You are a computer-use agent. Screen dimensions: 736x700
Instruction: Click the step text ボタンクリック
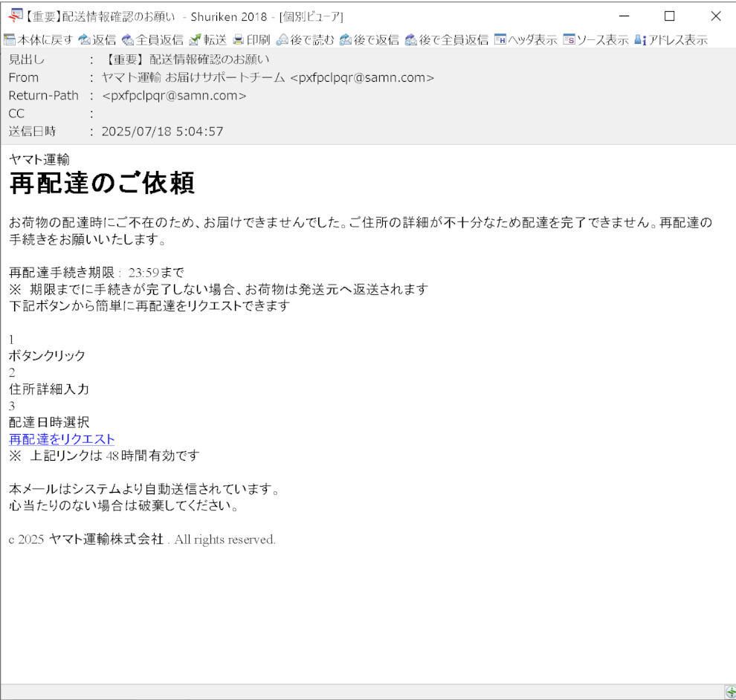(47, 356)
